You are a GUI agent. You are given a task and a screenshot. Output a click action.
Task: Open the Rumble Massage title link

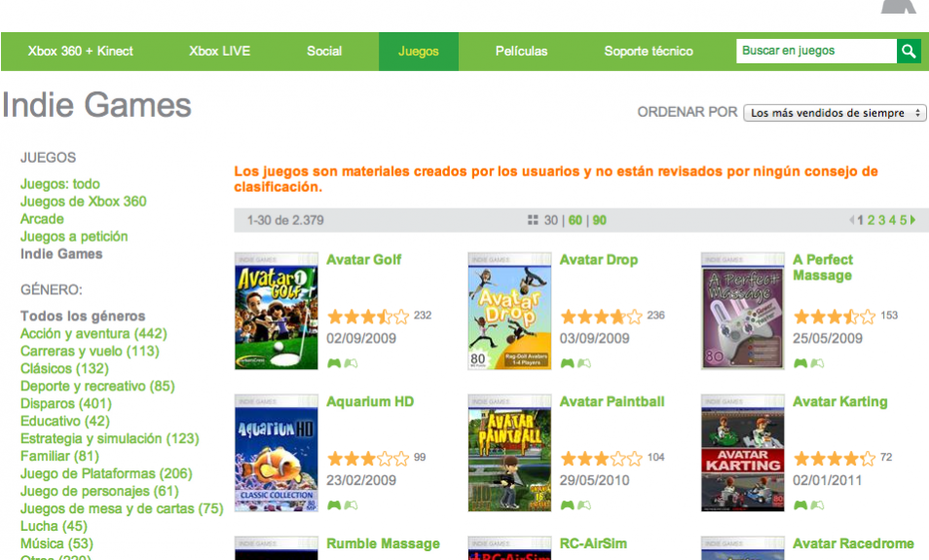tap(384, 543)
